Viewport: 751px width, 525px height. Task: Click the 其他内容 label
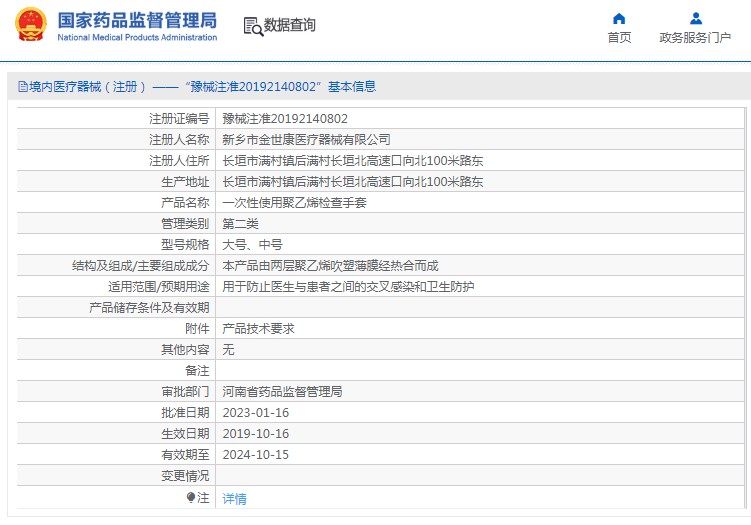185,350
